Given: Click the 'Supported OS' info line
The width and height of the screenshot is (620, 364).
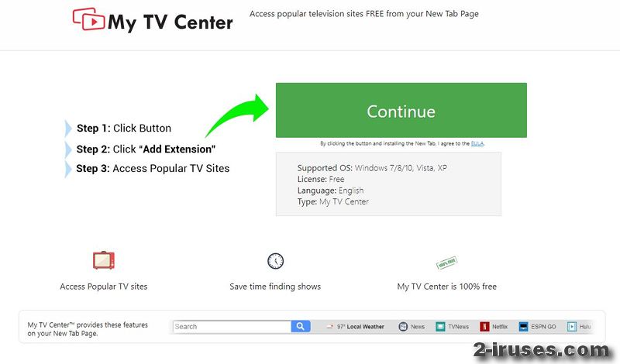Looking at the screenshot, I should point(372,168).
